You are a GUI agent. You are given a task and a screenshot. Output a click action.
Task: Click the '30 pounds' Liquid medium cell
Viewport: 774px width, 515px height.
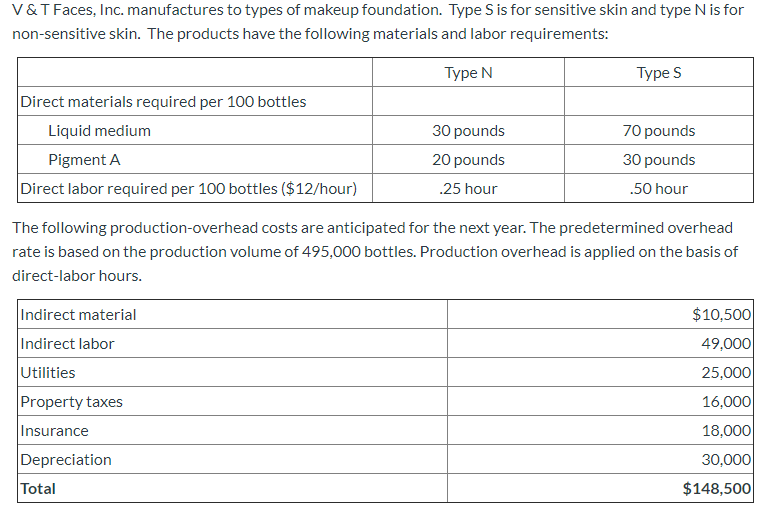[468, 131]
